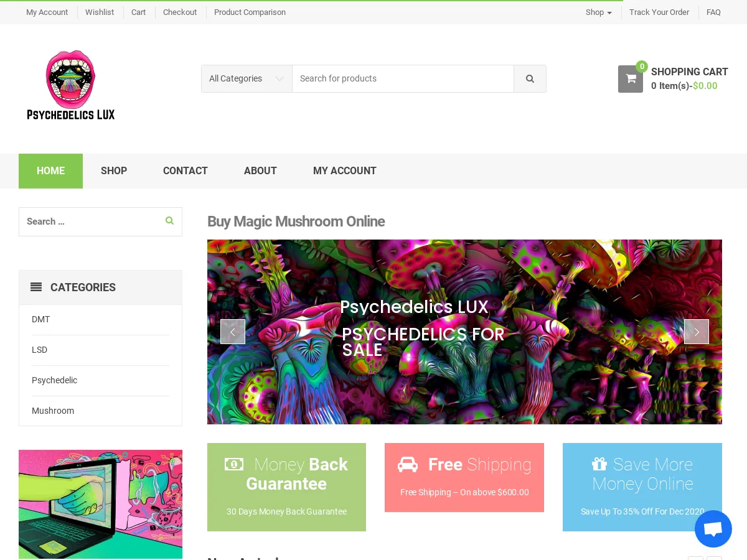Click the hamburger icon next to CATEGORIES

[36, 287]
